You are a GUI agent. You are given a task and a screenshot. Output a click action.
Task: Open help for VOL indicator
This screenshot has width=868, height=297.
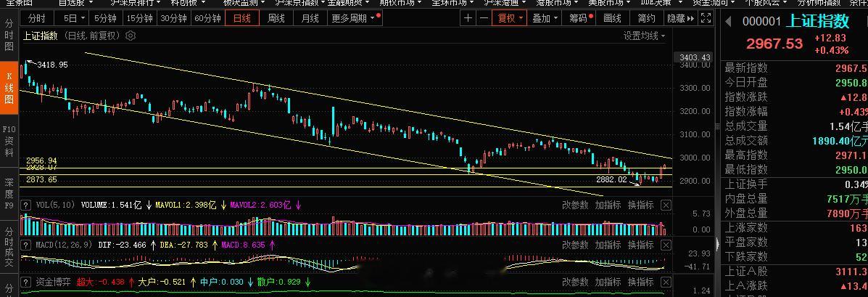pos(25,205)
